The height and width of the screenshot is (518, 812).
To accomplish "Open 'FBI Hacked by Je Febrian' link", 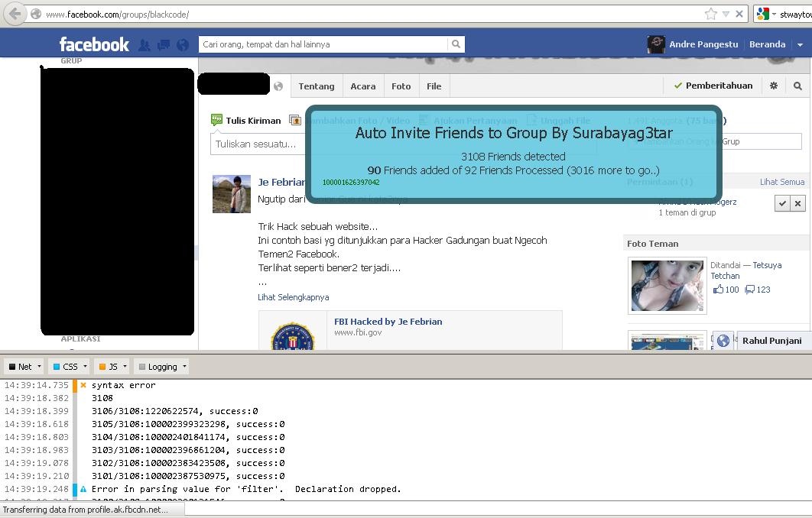I will pos(388,322).
